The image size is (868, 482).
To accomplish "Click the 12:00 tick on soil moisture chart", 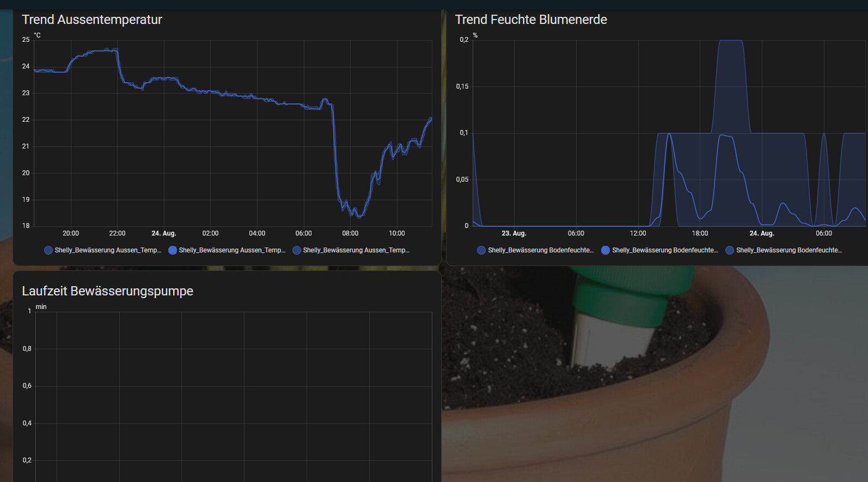I will pyautogui.click(x=638, y=233).
